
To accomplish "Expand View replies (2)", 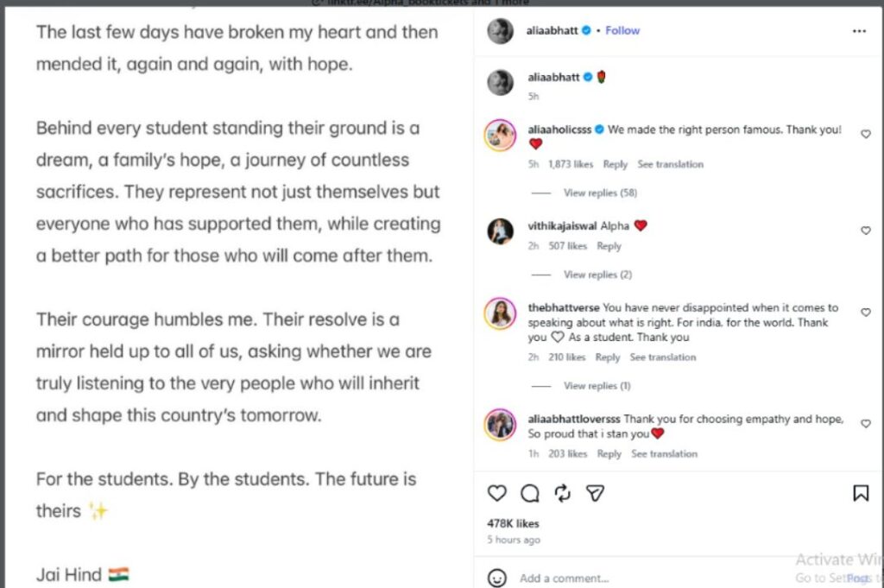I will coord(597,275).
